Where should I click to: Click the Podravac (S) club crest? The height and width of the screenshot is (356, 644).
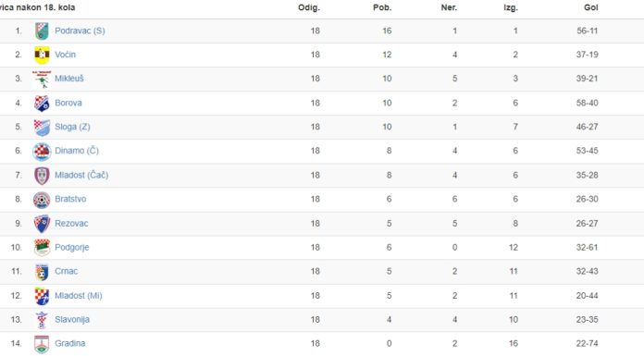tap(42, 31)
